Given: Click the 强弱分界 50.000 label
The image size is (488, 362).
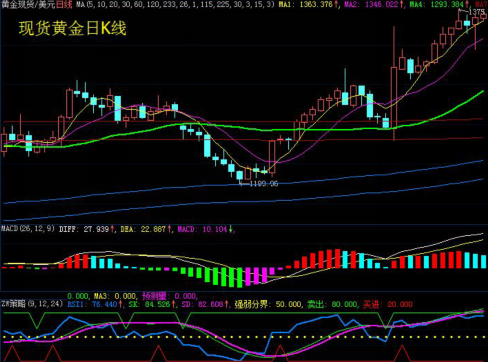Looking at the screenshot, I should point(268,304).
